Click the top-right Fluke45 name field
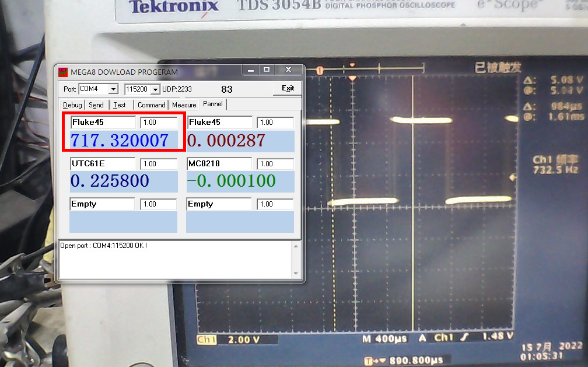Viewport: 588px width, 367px height. click(x=219, y=123)
